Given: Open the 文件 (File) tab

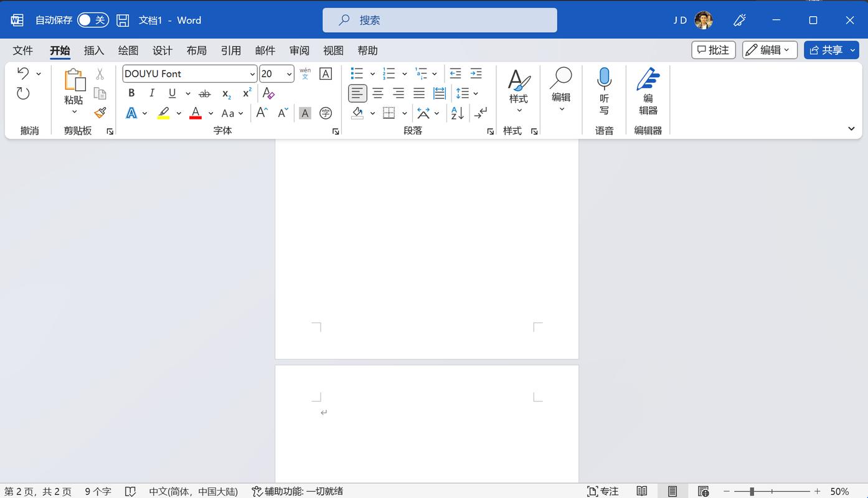Looking at the screenshot, I should [23, 50].
